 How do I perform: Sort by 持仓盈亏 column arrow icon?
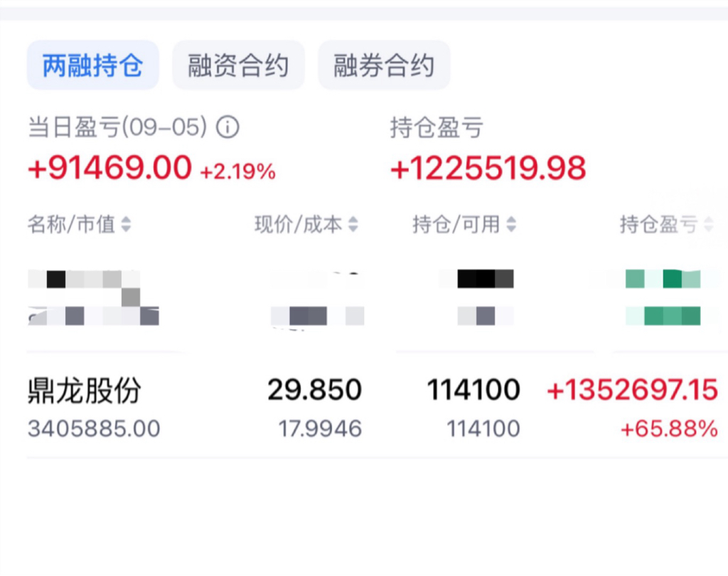[x=708, y=225]
